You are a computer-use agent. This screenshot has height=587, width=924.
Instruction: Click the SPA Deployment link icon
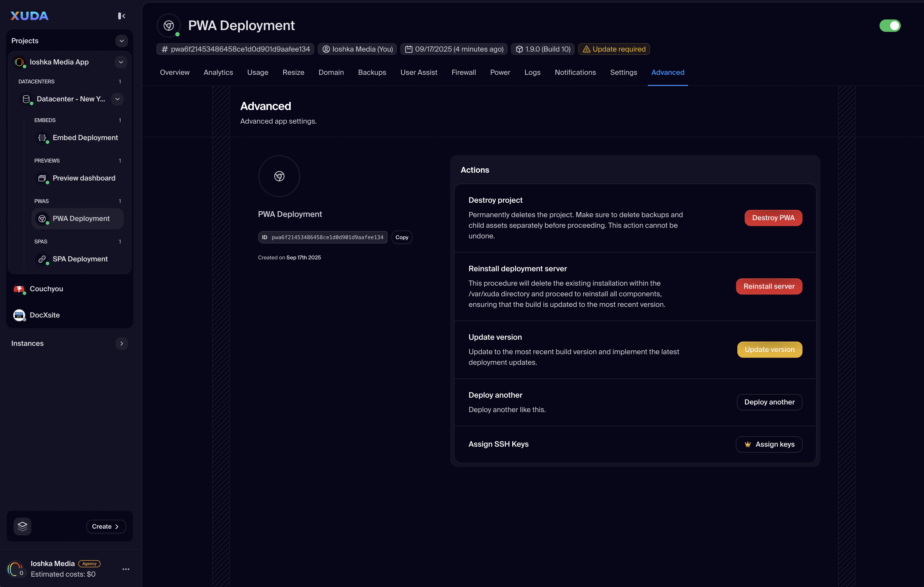coord(42,259)
